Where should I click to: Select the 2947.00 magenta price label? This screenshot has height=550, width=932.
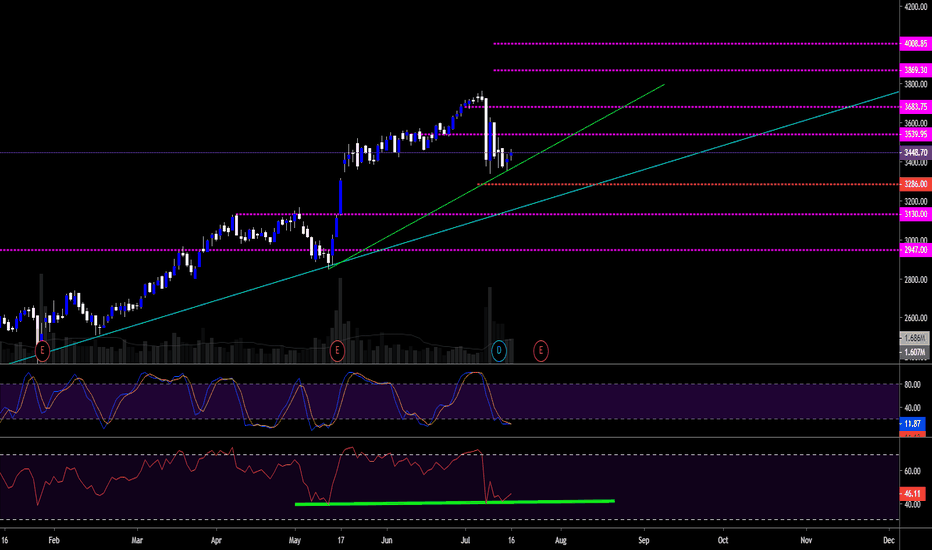coord(915,250)
